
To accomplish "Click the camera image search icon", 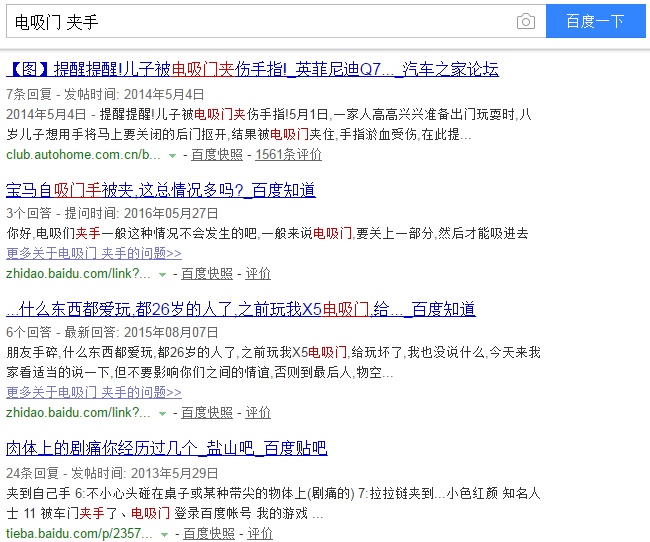I will click(526, 21).
